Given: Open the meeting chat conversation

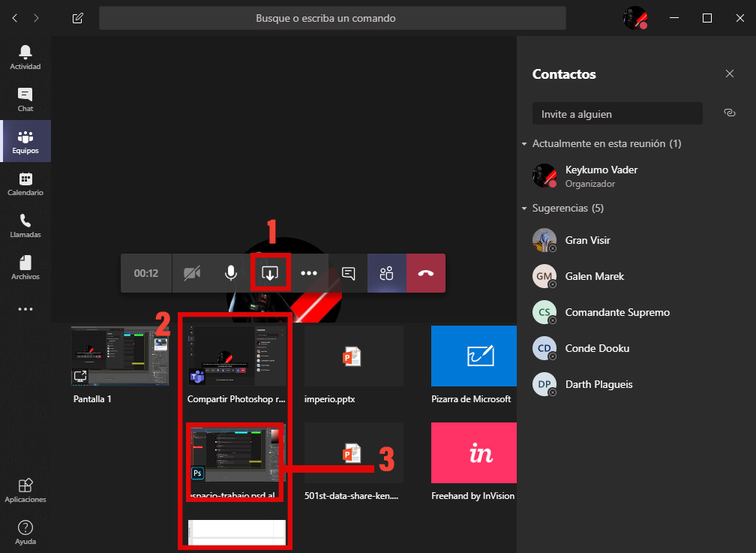Looking at the screenshot, I should [x=347, y=272].
